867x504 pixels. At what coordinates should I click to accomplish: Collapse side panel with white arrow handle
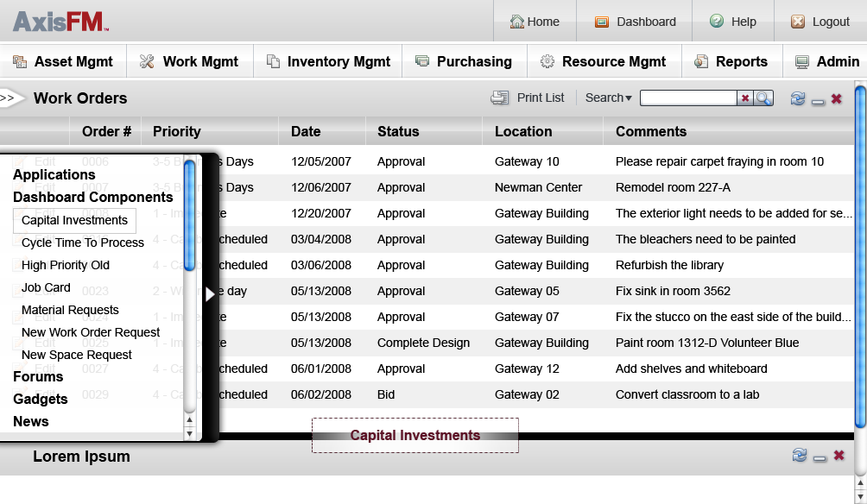point(210,294)
